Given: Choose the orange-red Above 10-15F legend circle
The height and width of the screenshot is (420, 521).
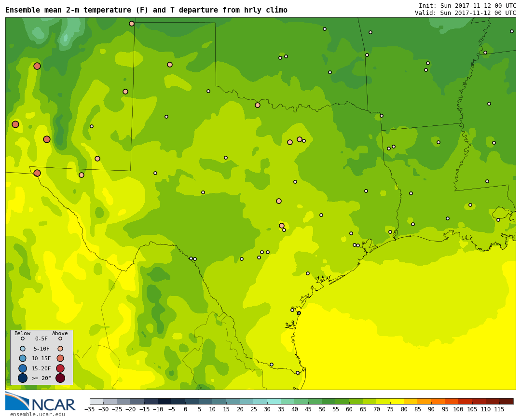Looking at the screenshot, I should click(x=60, y=358).
